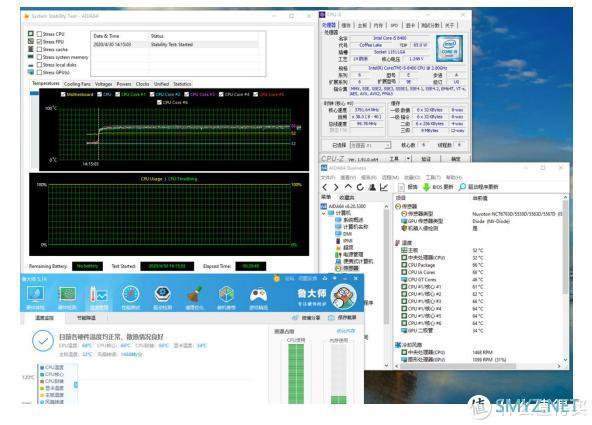Click AIDA64 horizontal scrollbar right arrow
Screen dimensions: 592x425
pos(559,366)
